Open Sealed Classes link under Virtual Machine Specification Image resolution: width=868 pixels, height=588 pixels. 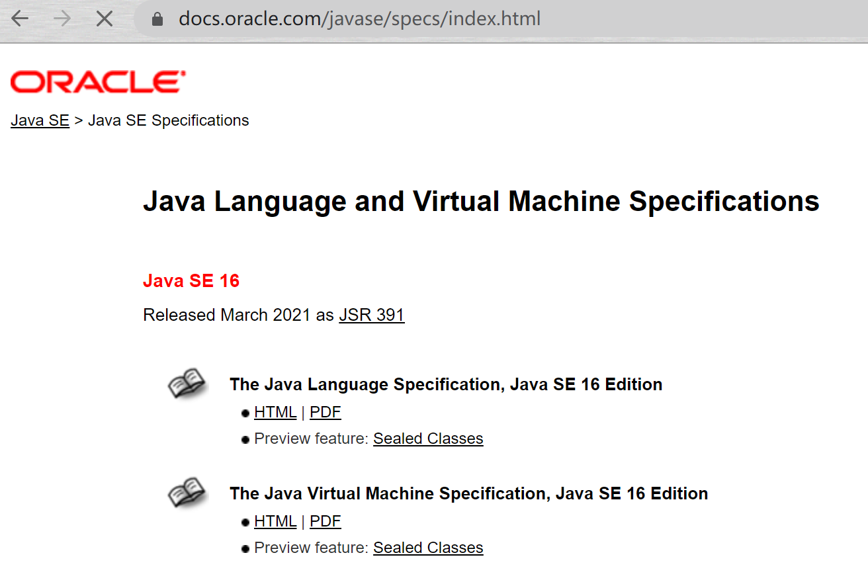(x=428, y=548)
